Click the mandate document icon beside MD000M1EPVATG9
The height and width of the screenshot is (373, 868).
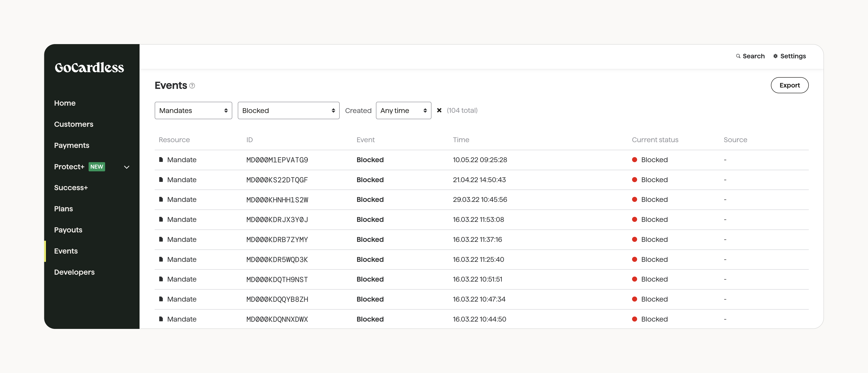click(x=161, y=160)
